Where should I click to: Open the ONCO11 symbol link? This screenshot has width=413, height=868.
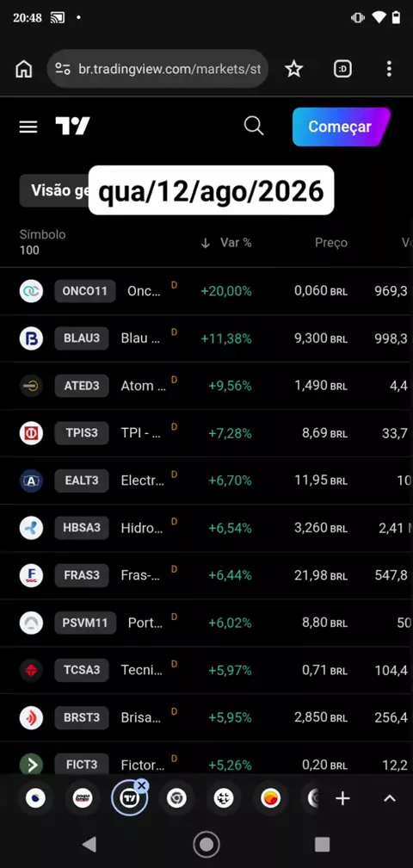[84, 291]
